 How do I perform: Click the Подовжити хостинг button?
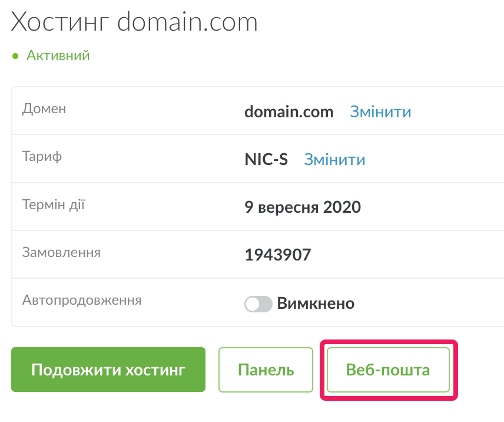[x=108, y=370]
